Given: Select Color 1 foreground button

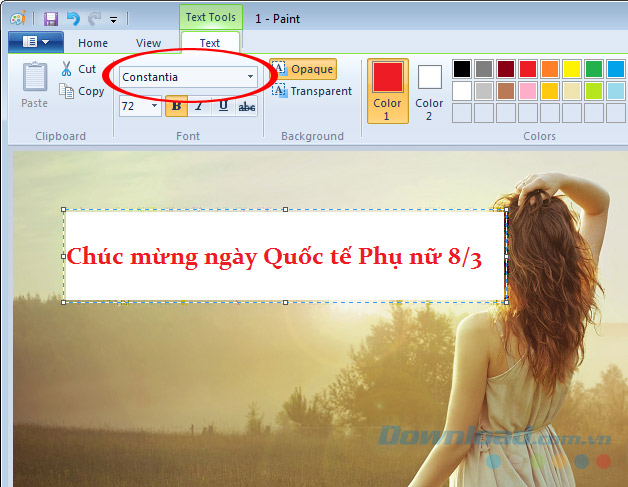Looking at the screenshot, I should (x=388, y=91).
